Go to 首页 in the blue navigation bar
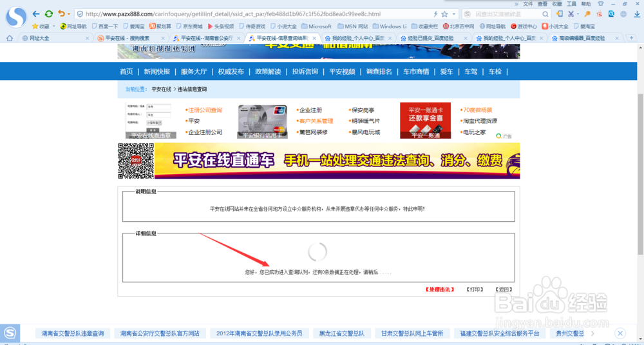Screen dimensions: 644x345 [x=126, y=72]
